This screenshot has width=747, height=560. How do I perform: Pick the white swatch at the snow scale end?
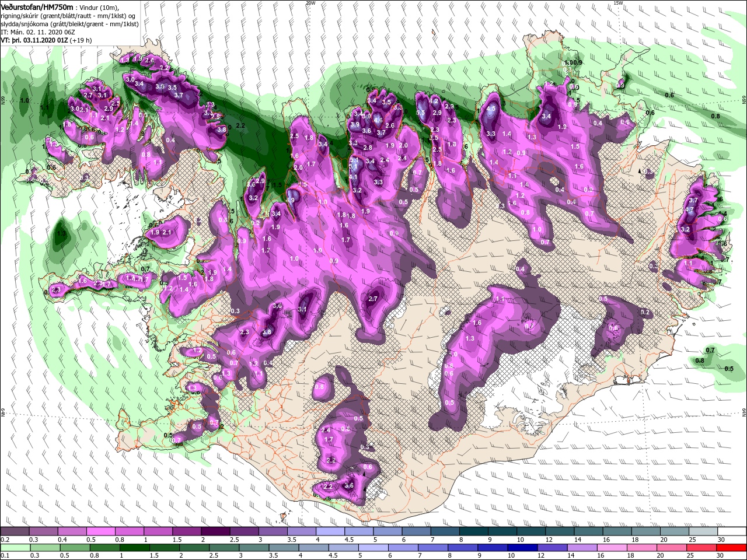732,531
